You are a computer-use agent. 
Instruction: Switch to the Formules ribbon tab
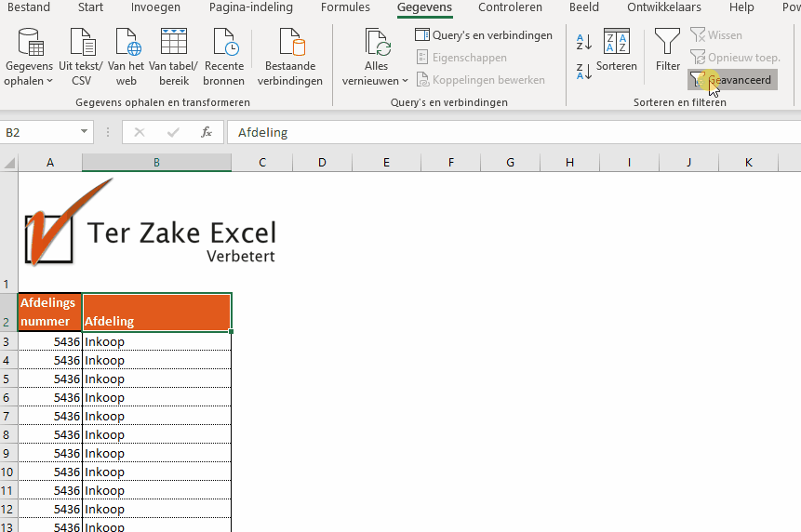coord(345,7)
